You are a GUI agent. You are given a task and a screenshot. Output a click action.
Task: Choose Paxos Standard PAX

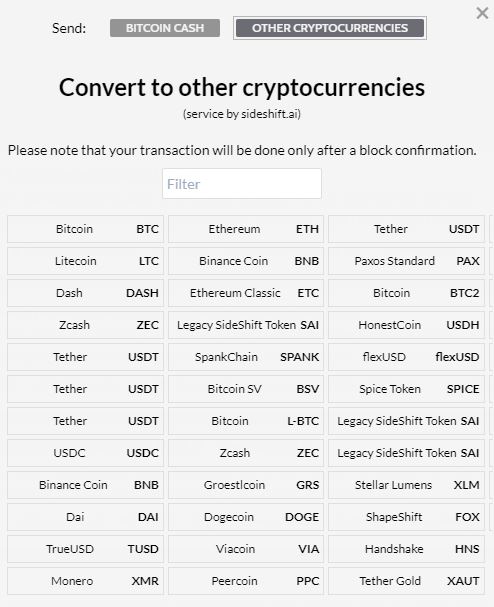tap(407, 261)
